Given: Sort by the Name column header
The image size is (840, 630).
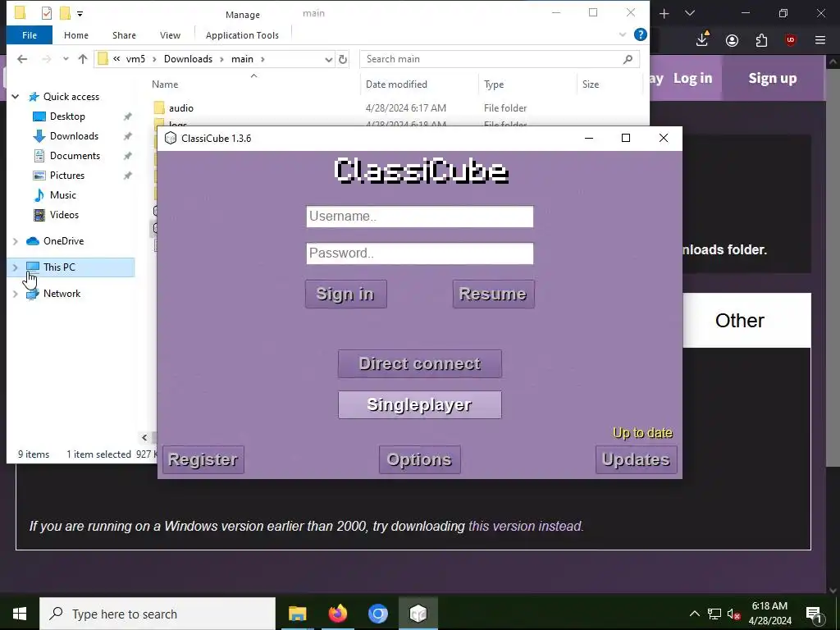Looking at the screenshot, I should pos(165,84).
